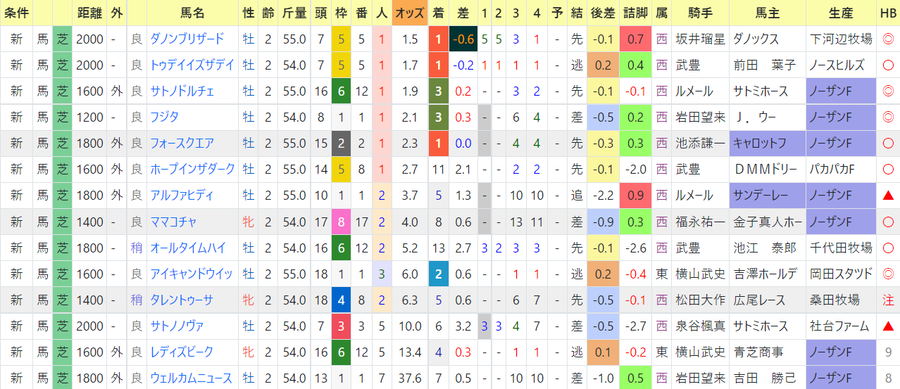Click the 馬主 column header
900x389 pixels.
[x=766, y=13]
